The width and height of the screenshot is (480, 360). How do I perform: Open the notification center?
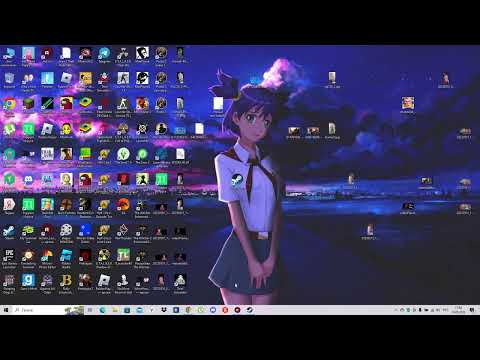point(472,310)
